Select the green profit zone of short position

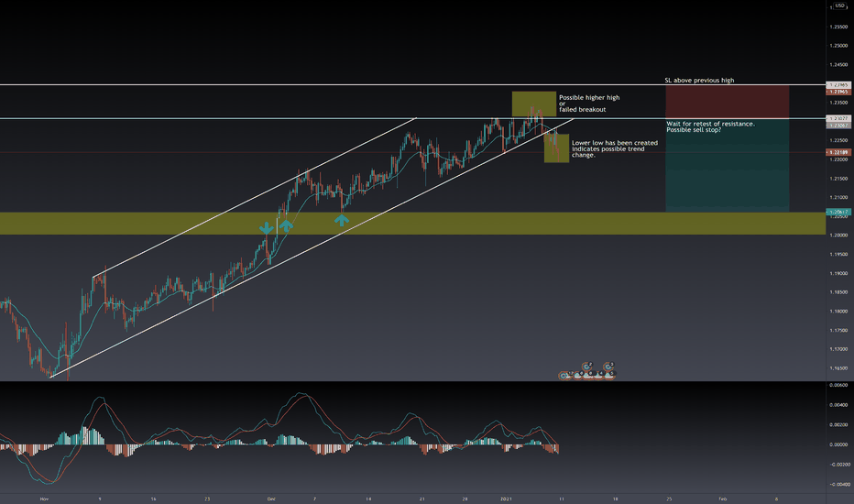coord(728,165)
